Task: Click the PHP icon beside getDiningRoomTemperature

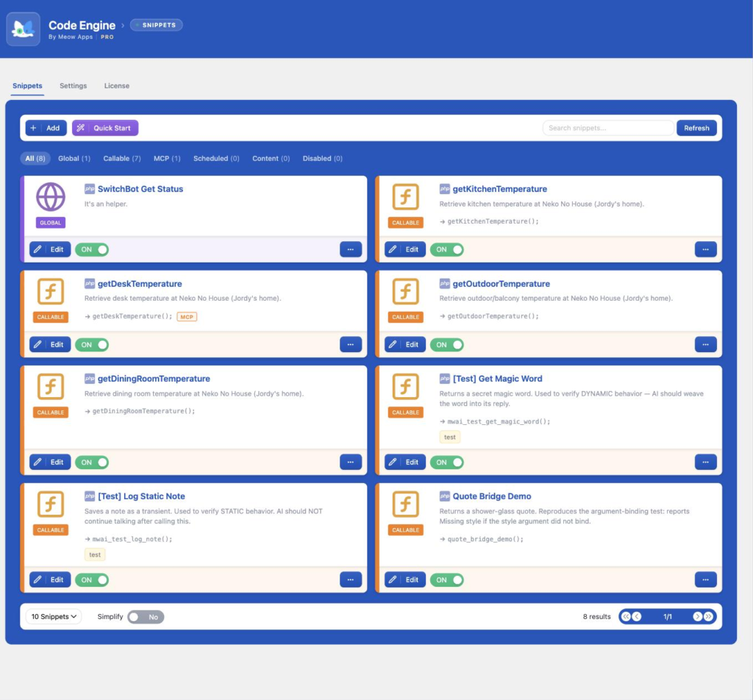Action: pyautogui.click(x=89, y=379)
